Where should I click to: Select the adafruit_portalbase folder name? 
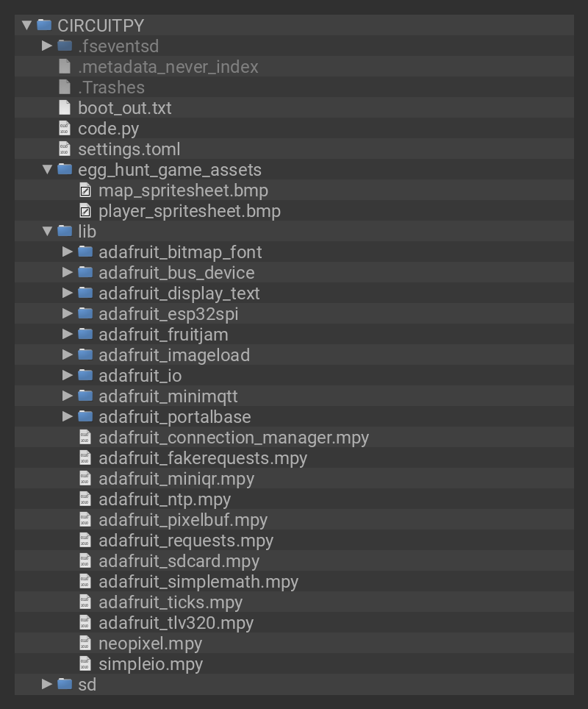[x=174, y=417]
